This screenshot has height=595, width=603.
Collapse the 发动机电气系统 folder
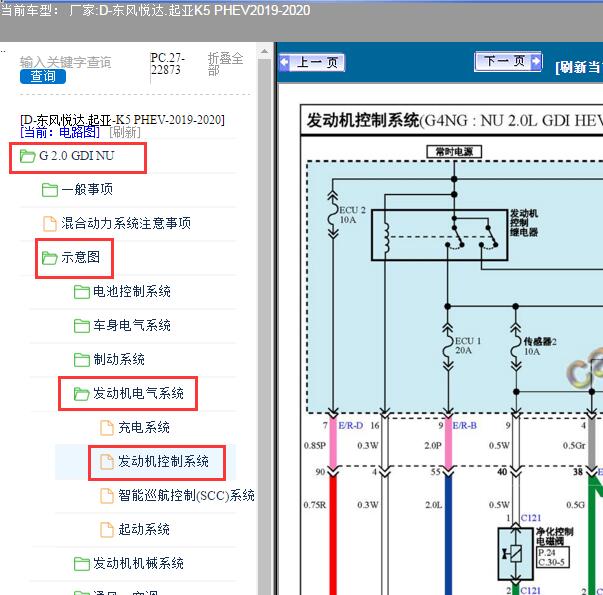pyautogui.click(x=138, y=393)
